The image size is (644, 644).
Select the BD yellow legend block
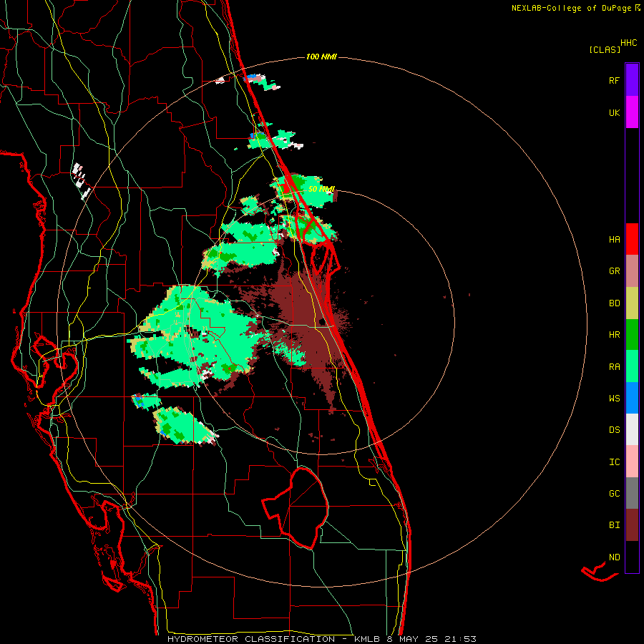(x=632, y=303)
